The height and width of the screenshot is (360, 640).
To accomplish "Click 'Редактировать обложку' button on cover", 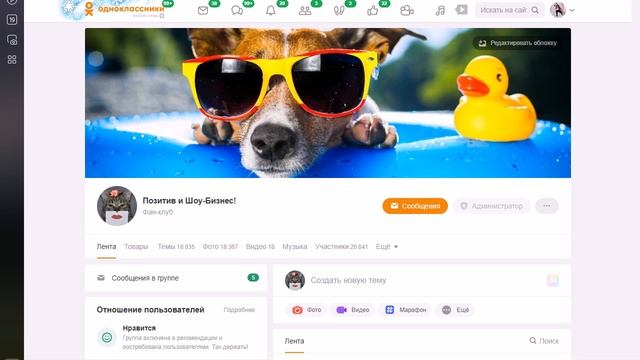I will point(518,43).
